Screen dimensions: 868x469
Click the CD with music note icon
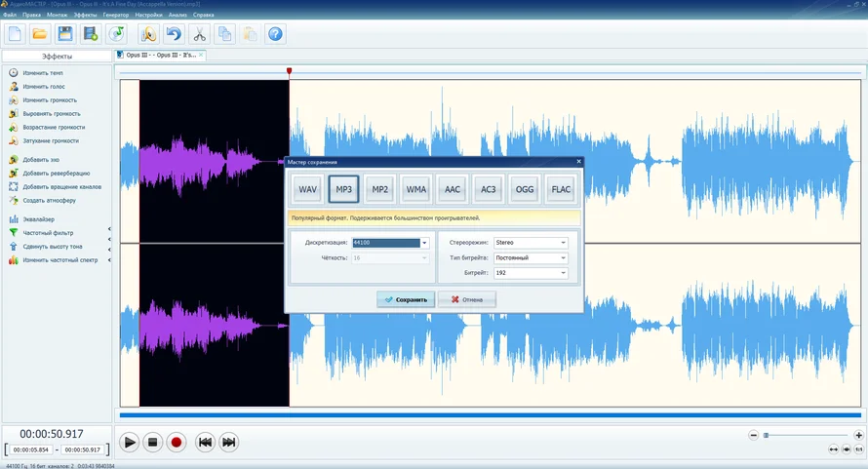click(116, 34)
